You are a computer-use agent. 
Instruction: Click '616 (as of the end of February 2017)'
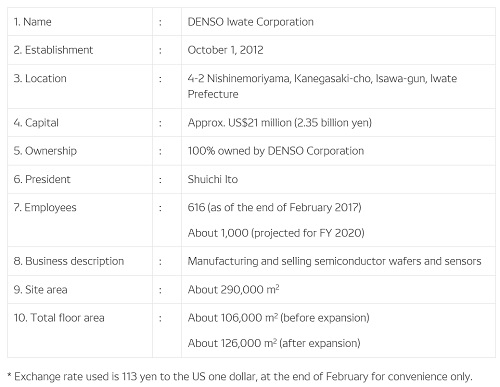[x=274, y=208]
